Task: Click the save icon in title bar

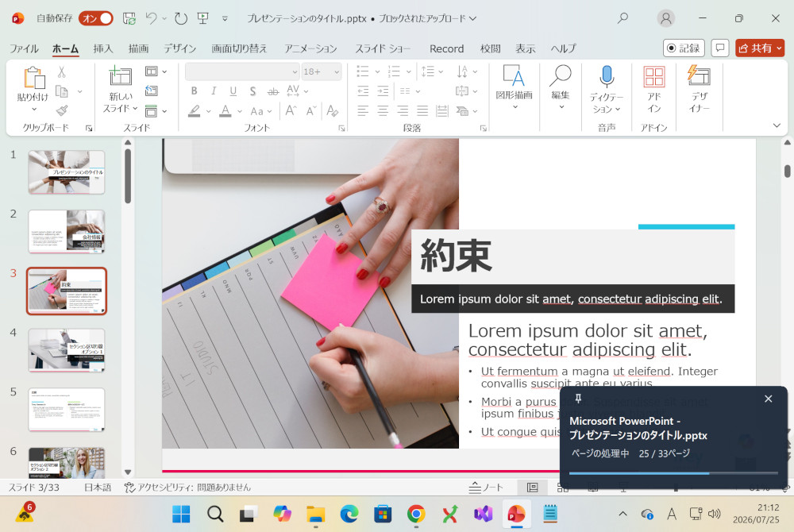Action: 129,19
